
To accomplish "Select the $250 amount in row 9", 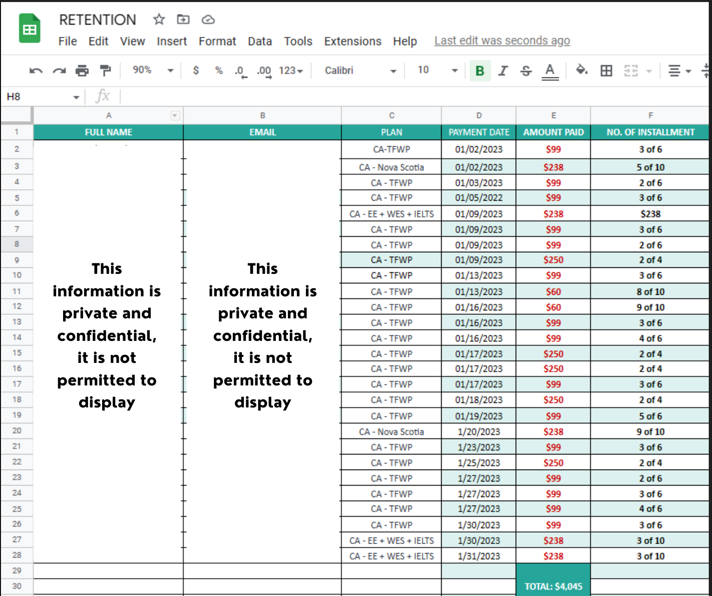I will (553, 260).
